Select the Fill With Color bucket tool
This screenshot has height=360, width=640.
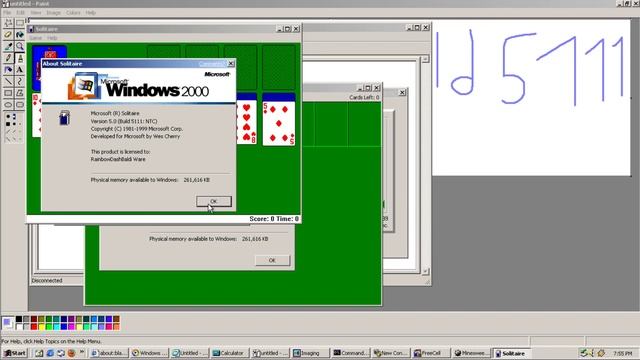(19, 35)
